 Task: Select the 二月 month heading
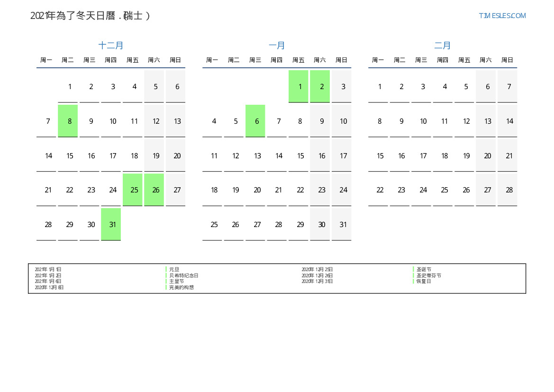point(443,46)
